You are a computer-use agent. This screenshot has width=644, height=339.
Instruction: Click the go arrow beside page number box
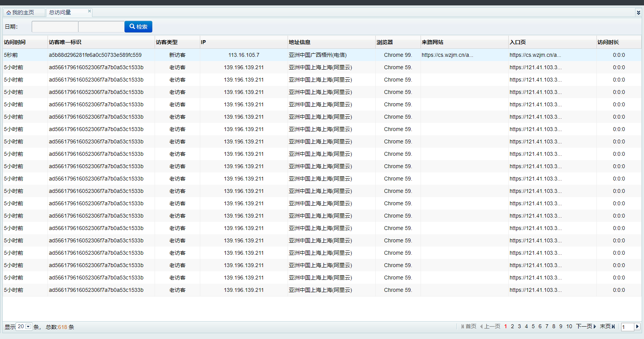click(x=637, y=327)
